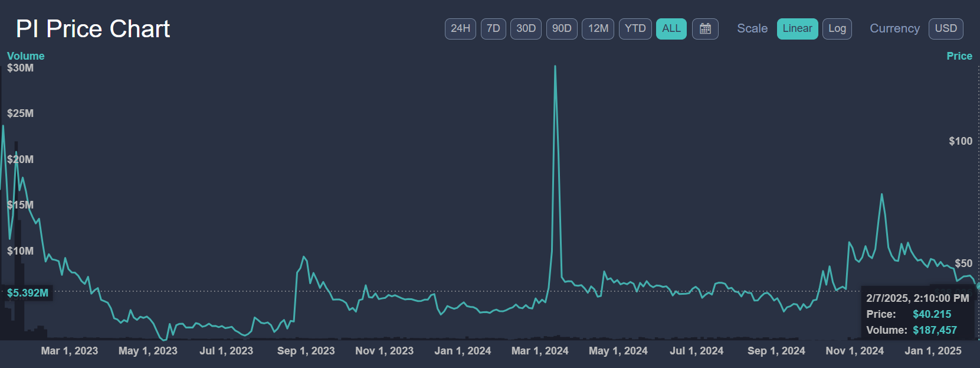Click the Volume axis label
Screen dimensions: 980x368
point(25,56)
